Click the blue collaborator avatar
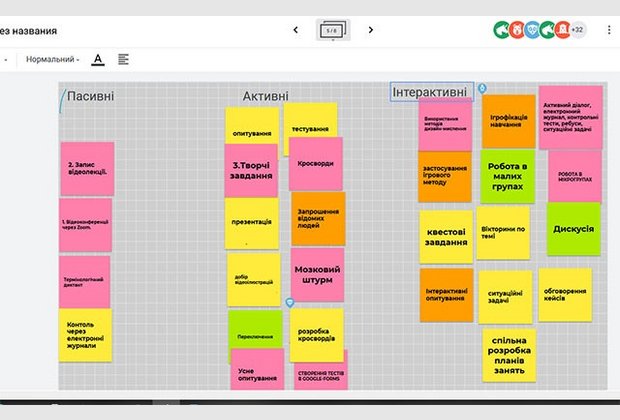 pos(532,30)
